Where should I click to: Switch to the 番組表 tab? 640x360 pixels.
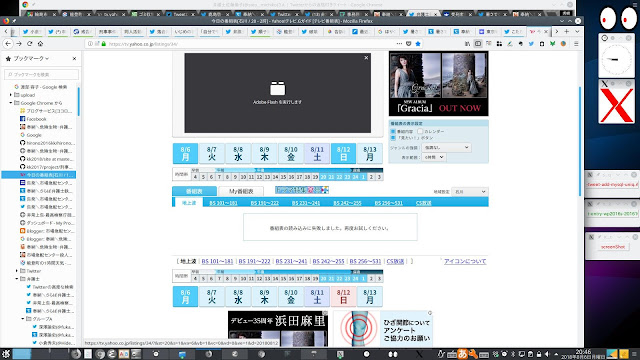point(194,191)
